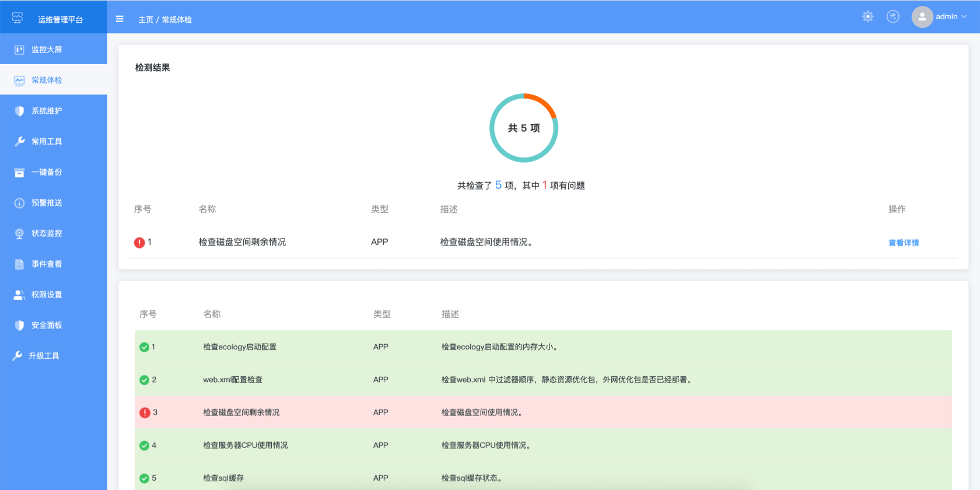This screenshot has width=980, height=490.
Task: Click the 升级工具 wrench icon
Action: [17, 356]
